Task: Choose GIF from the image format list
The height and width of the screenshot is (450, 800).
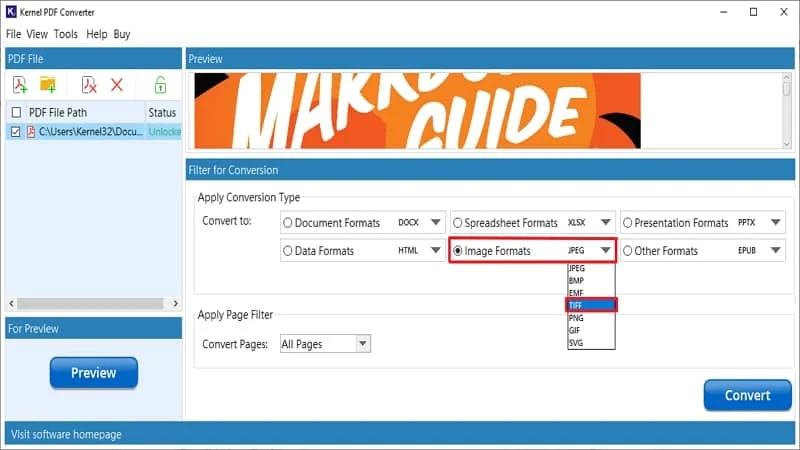Action: (591, 330)
